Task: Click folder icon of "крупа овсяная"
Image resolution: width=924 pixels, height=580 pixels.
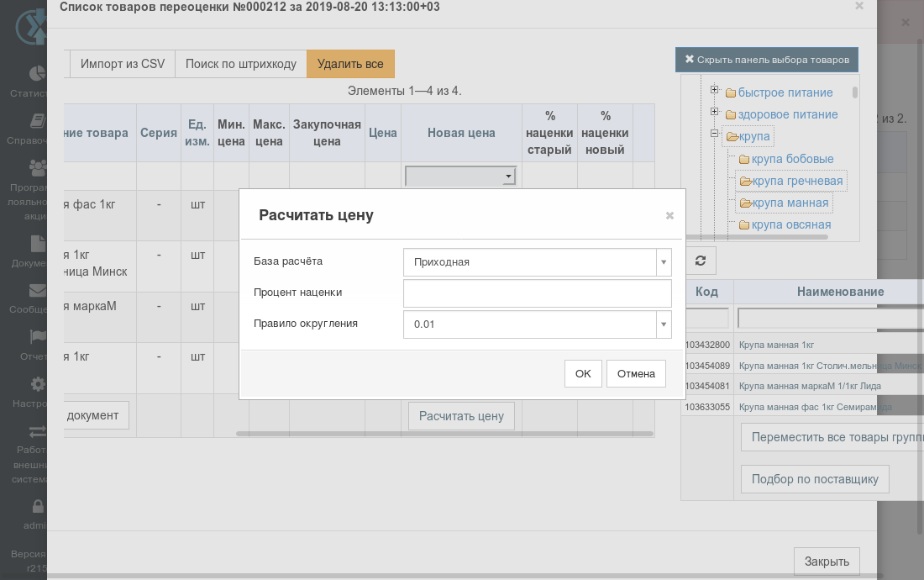Action: (744, 225)
